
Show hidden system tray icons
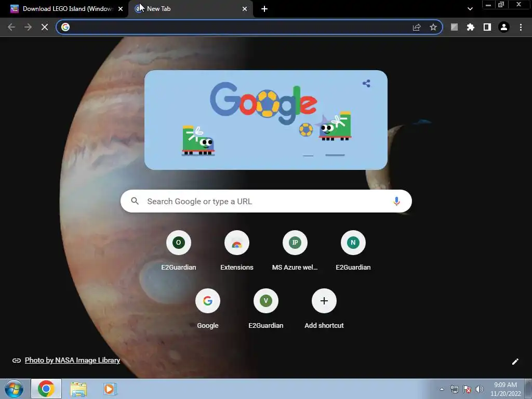[442, 389]
